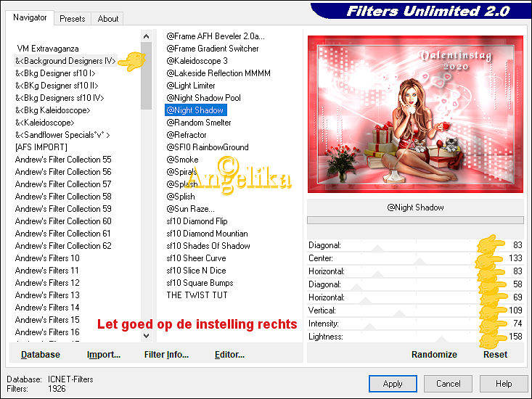Screen dimensions: 532x399
Task: Select &<Bkg Designers sf10 IV> category
Action: pos(60,98)
